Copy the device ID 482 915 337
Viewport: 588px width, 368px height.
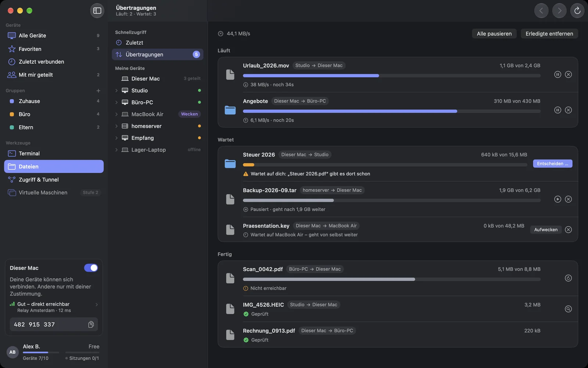(x=91, y=324)
